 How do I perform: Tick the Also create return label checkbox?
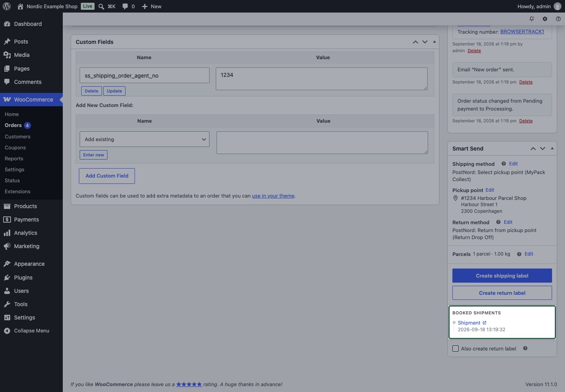click(x=456, y=348)
